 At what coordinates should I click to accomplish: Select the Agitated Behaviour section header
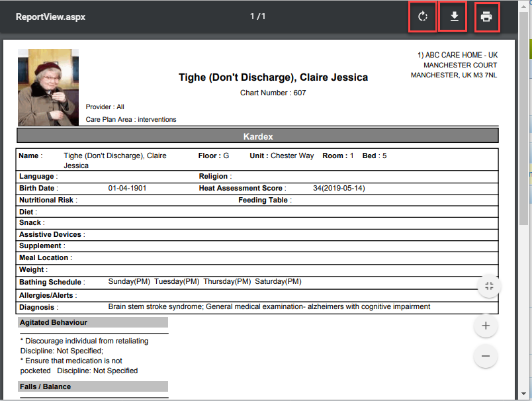(x=93, y=322)
